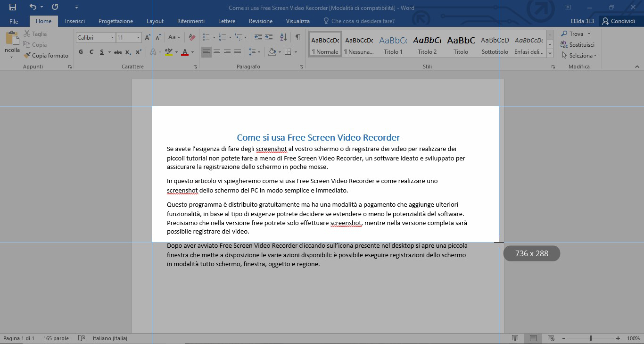Screen dimensions: 644x344
Task: Click the Sostituisci button
Action: 578,45
